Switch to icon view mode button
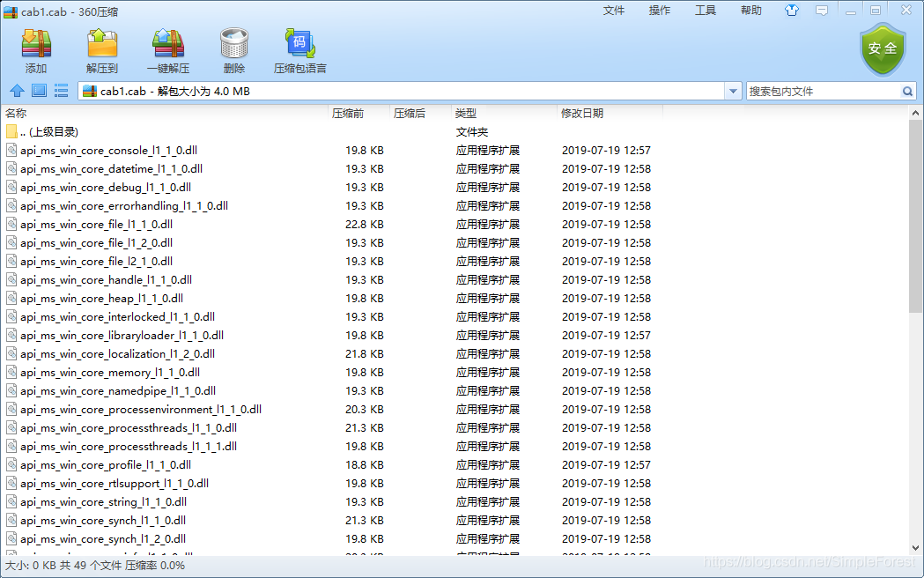The image size is (924, 578). click(39, 91)
